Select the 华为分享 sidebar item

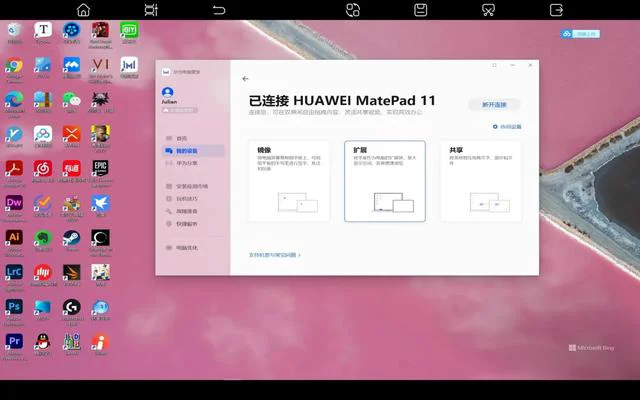tap(193, 163)
